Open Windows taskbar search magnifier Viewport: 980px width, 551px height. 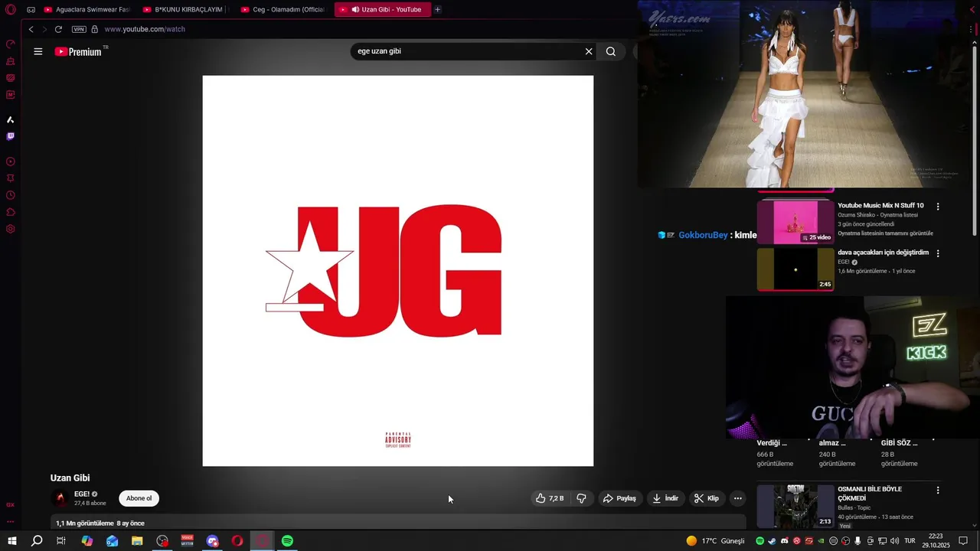click(37, 541)
